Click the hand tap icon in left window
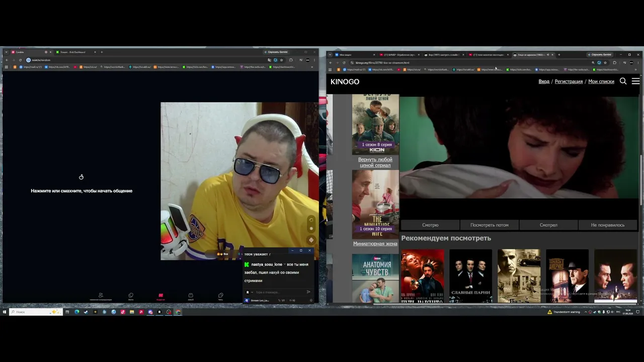Image resolution: width=644 pixels, height=362 pixels. tap(81, 176)
